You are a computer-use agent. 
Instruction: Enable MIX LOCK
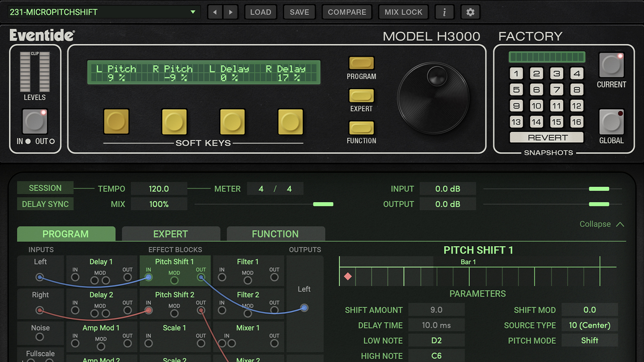point(403,12)
